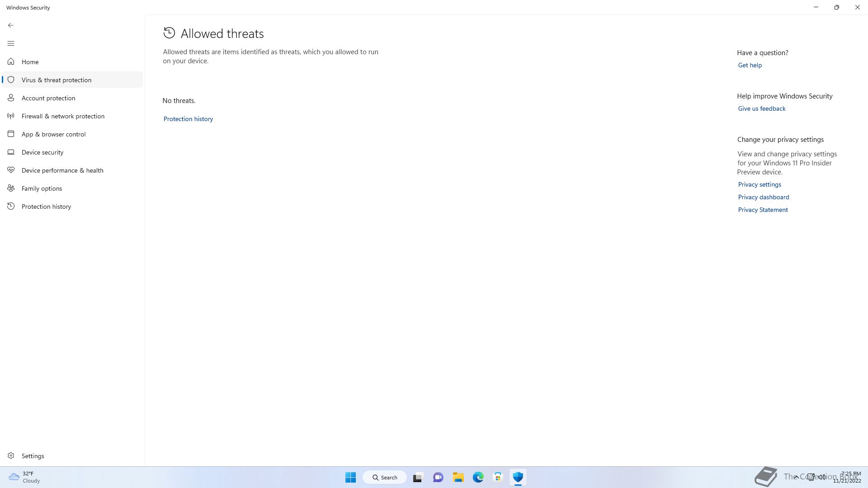Close the Windows Security window
This screenshot has height=488, width=868.
coord(858,7)
